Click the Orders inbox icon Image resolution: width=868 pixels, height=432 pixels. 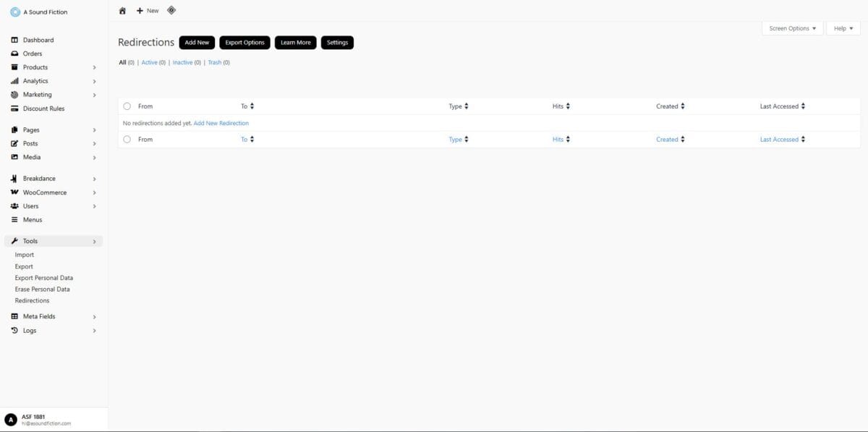[x=14, y=54]
